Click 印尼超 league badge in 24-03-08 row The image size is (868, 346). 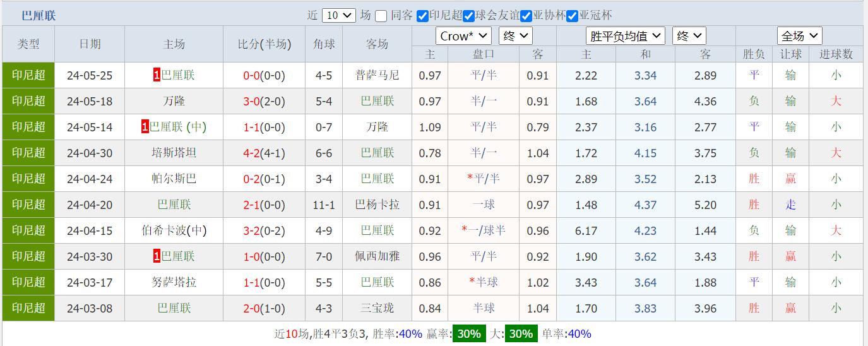point(28,308)
